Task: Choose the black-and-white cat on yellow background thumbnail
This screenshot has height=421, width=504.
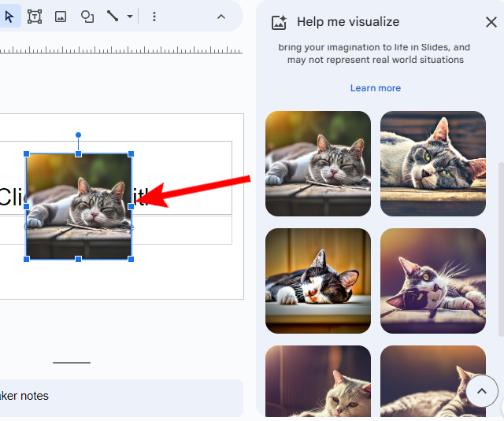Action: [318, 281]
